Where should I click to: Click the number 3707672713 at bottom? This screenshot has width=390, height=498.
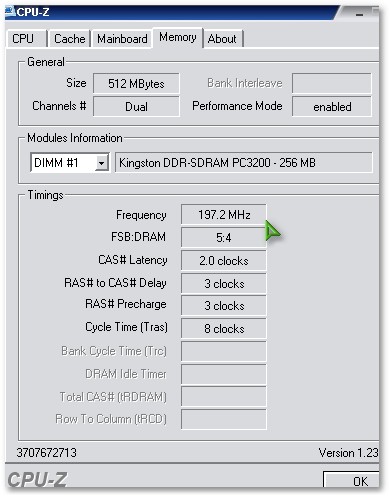(x=47, y=453)
